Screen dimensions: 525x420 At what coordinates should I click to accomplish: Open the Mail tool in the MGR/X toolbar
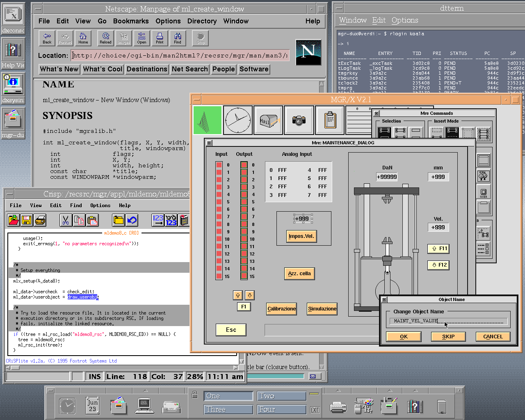coord(268,120)
